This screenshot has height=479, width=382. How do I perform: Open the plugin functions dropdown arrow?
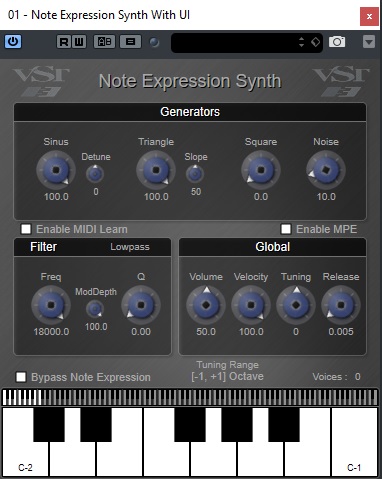[x=369, y=42]
